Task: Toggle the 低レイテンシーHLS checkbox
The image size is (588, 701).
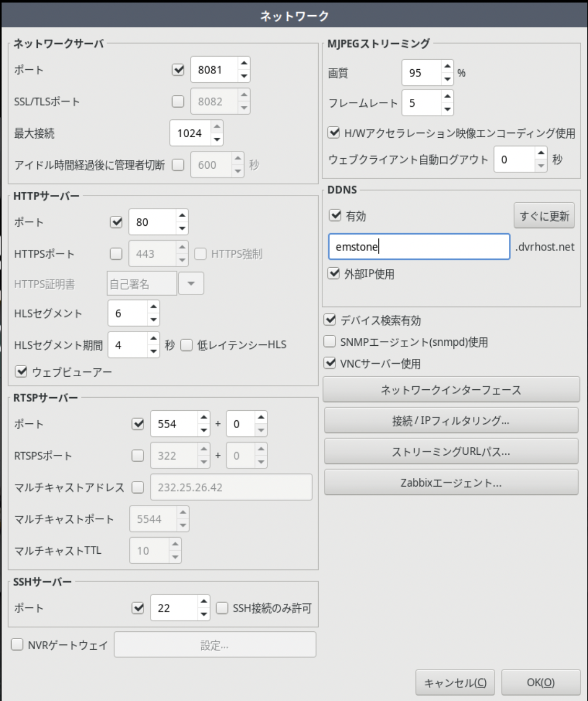Action: pyautogui.click(x=187, y=345)
